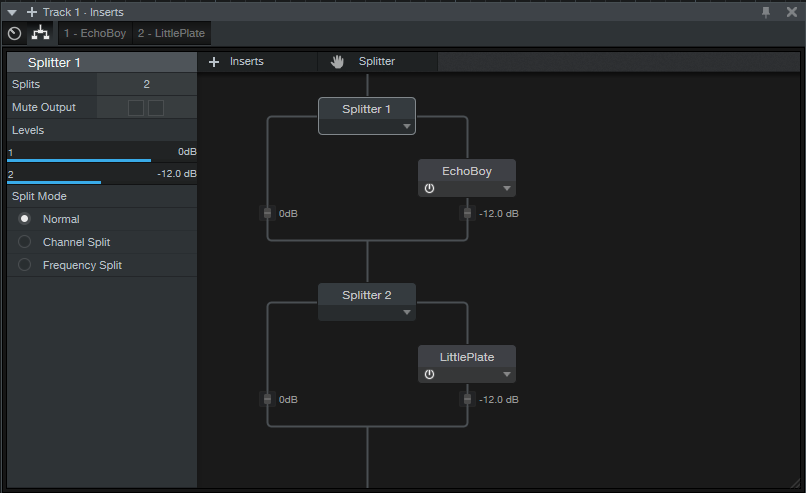Viewport: 806px width, 493px height.
Task: Toggle the LittlePlate power button
Action: click(429, 375)
